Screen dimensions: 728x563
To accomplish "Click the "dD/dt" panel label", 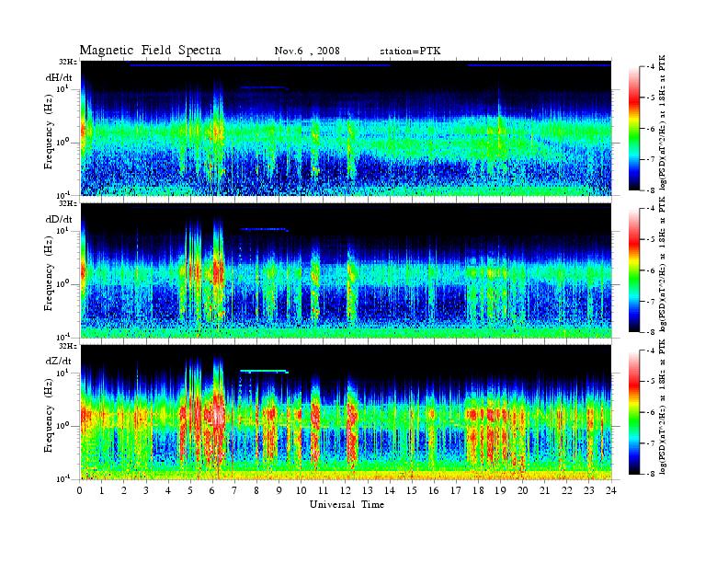I will (59, 219).
